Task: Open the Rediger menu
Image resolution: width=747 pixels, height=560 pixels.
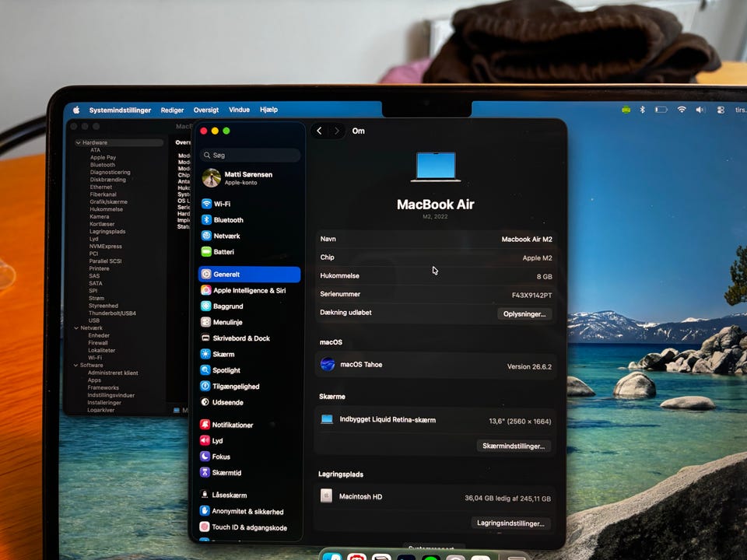Action: 172,110
